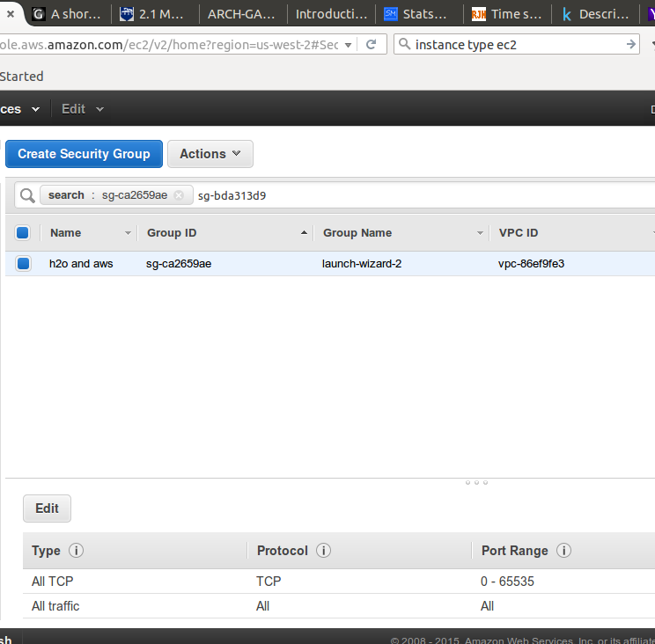The width and height of the screenshot is (655, 644).
Task: Sort by the Group ID column arrow
Action: tap(304, 233)
